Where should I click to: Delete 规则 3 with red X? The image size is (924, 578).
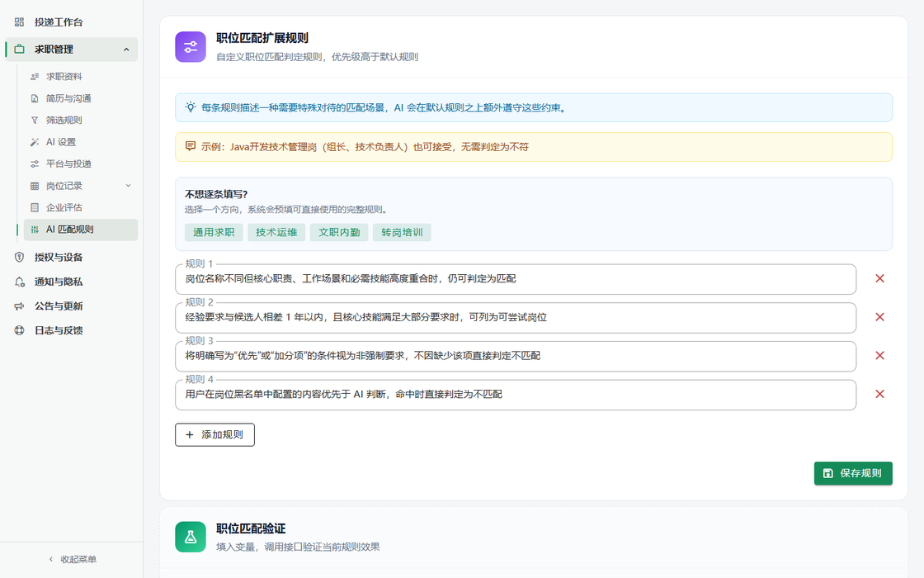coord(879,356)
